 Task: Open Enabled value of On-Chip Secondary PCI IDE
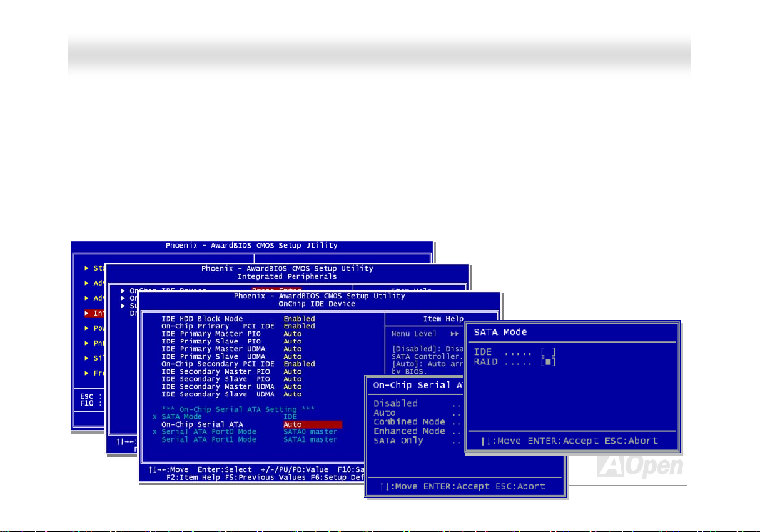[x=299, y=364]
